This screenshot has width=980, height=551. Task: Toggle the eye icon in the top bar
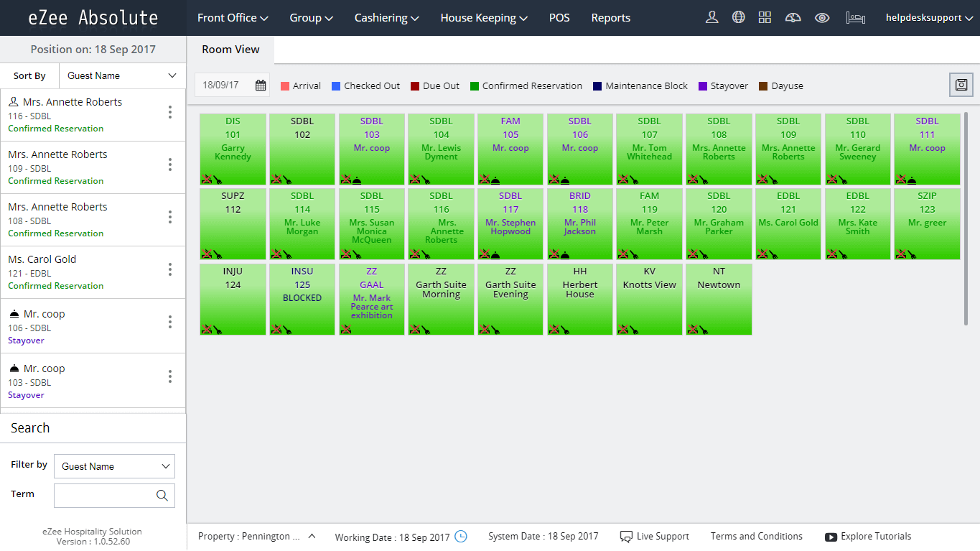click(822, 17)
